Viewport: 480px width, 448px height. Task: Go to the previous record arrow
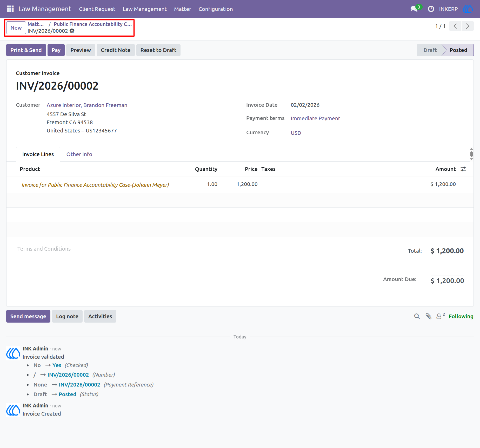click(455, 26)
